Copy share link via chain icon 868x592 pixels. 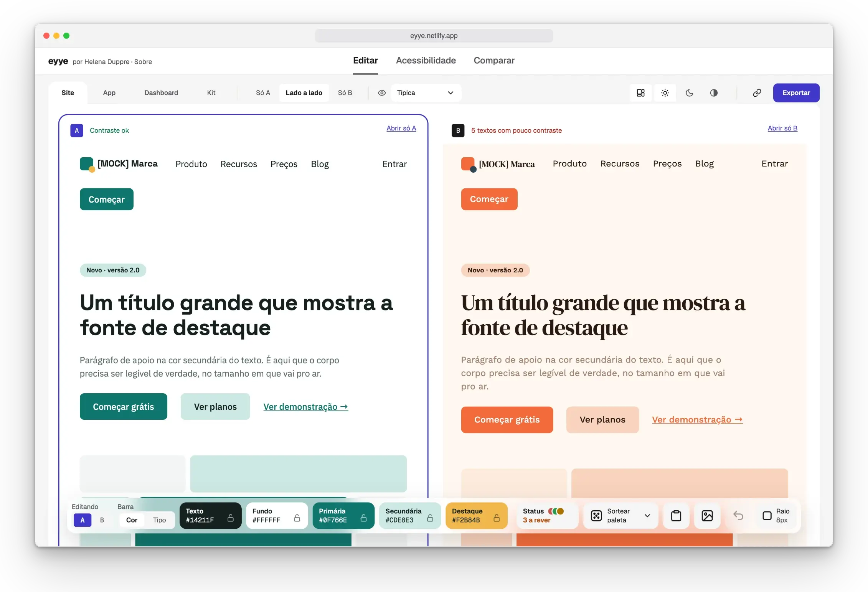point(757,93)
